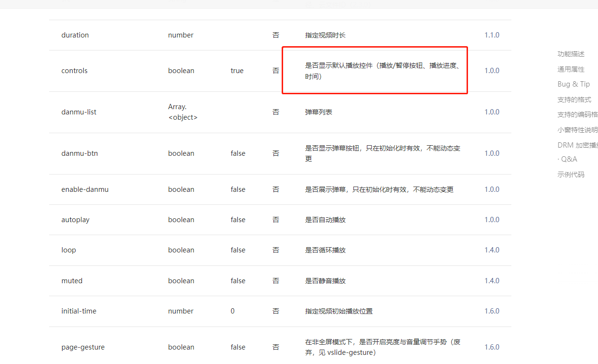Select the danmu-list property name
This screenshot has width=598, height=364.
79,112
